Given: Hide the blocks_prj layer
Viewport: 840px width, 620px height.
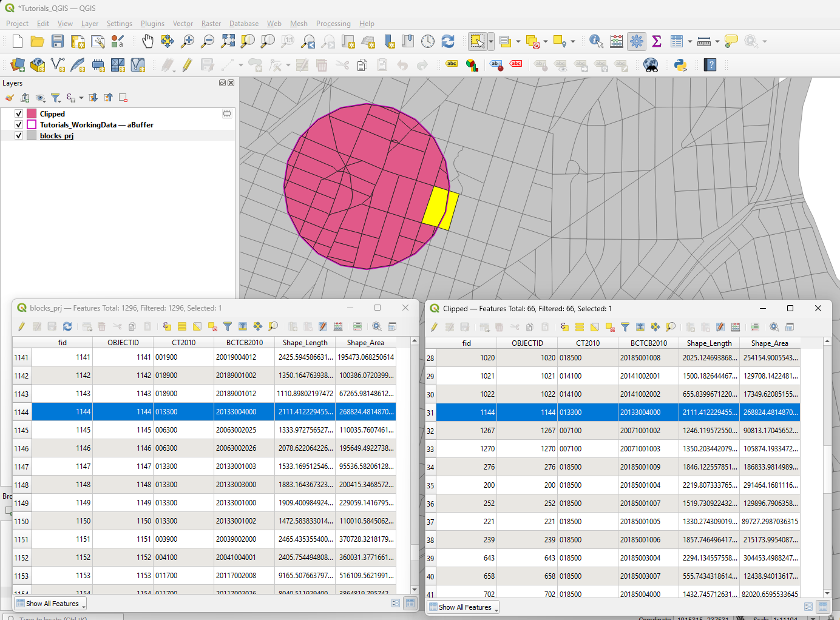Looking at the screenshot, I should [19, 136].
